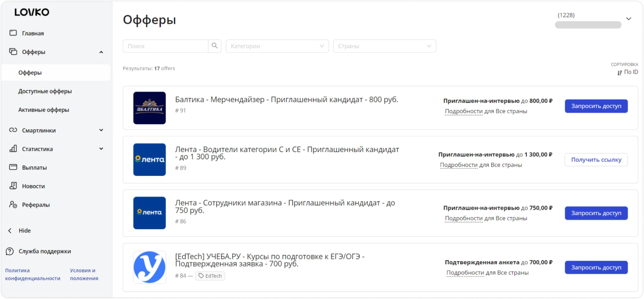The image size is (644, 299).
Task: Go to Главная in the sidebar
Action: pos(33,33)
